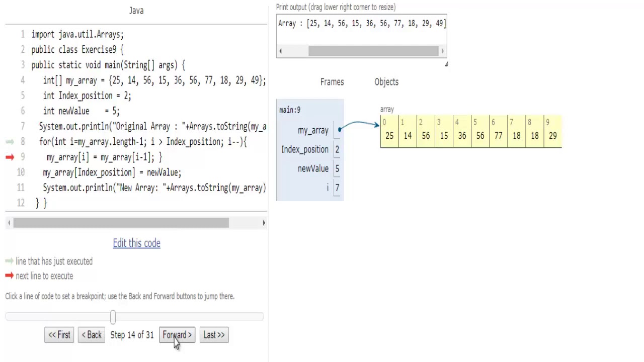The width and height of the screenshot is (644, 362).
Task: Click array cell index 4 value 36
Action: (462, 133)
